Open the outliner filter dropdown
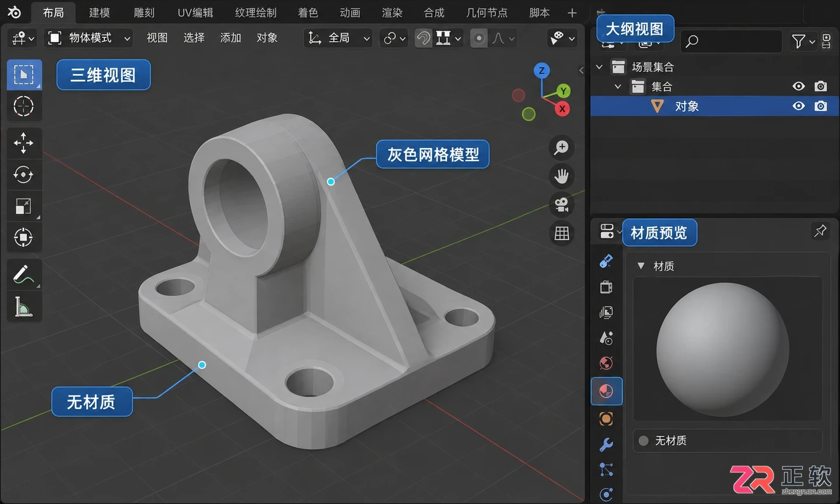Viewport: 840px width, 504px height. pyautogui.click(x=803, y=41)
